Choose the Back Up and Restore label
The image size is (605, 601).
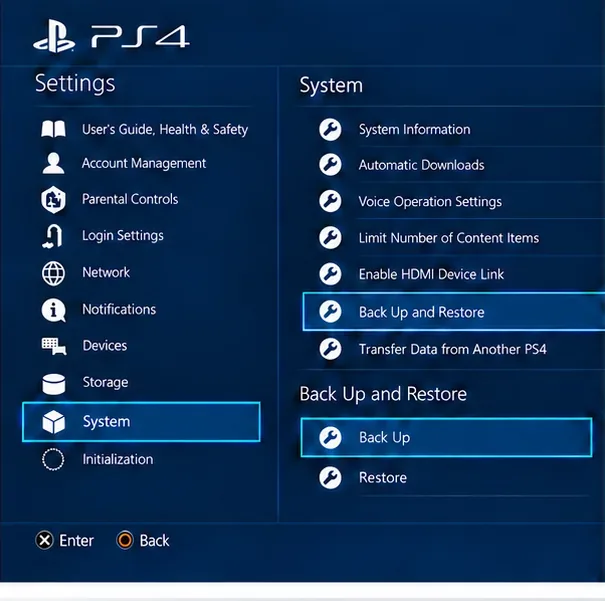421,312
